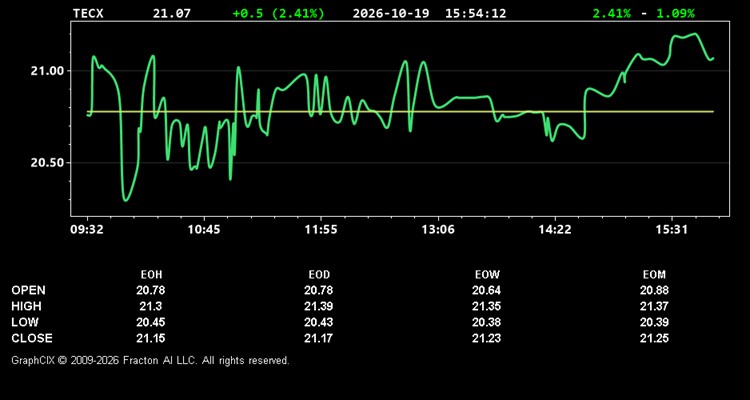Click the EOD high value 21.39
The image size is (750, 400).
pos(319,306)
